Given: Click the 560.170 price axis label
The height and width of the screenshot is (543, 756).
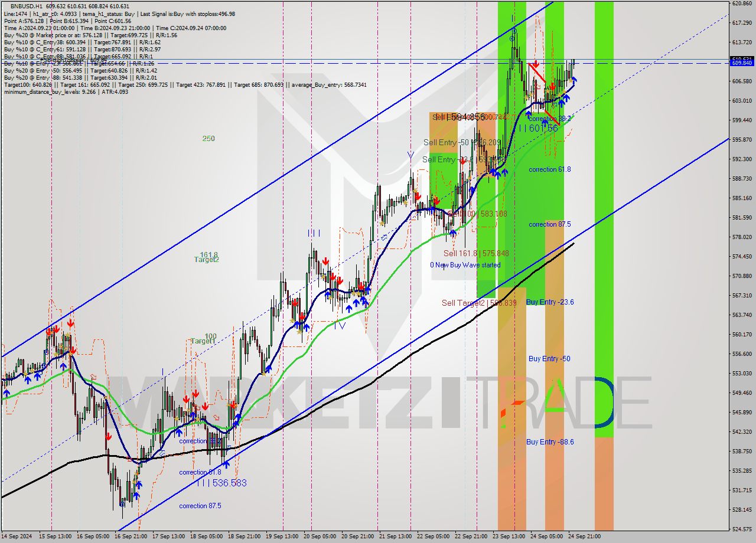Looking at the screenshot, I should [742, 334].
